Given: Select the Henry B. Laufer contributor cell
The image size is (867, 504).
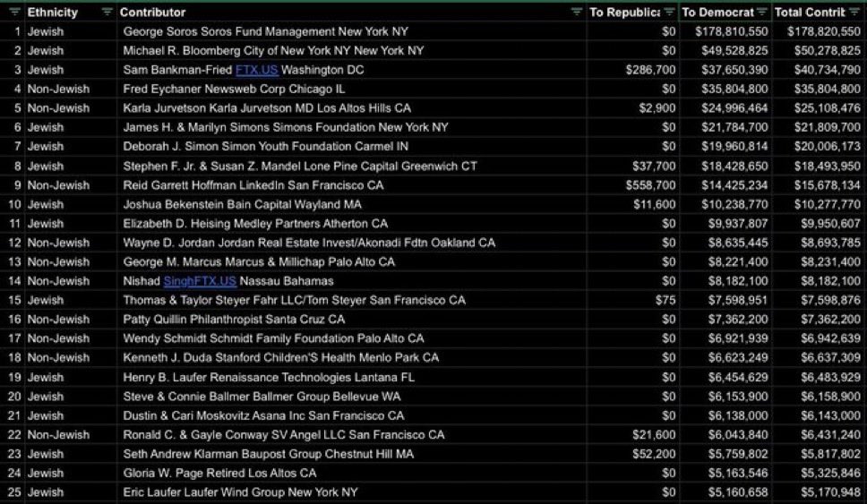Looking at the screenshot, I should (351, 378).
